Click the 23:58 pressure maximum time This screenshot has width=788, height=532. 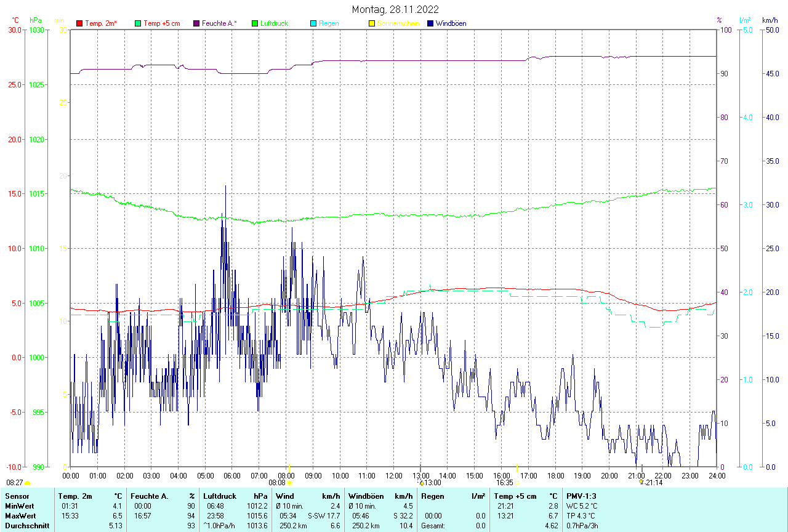(215, 516)
